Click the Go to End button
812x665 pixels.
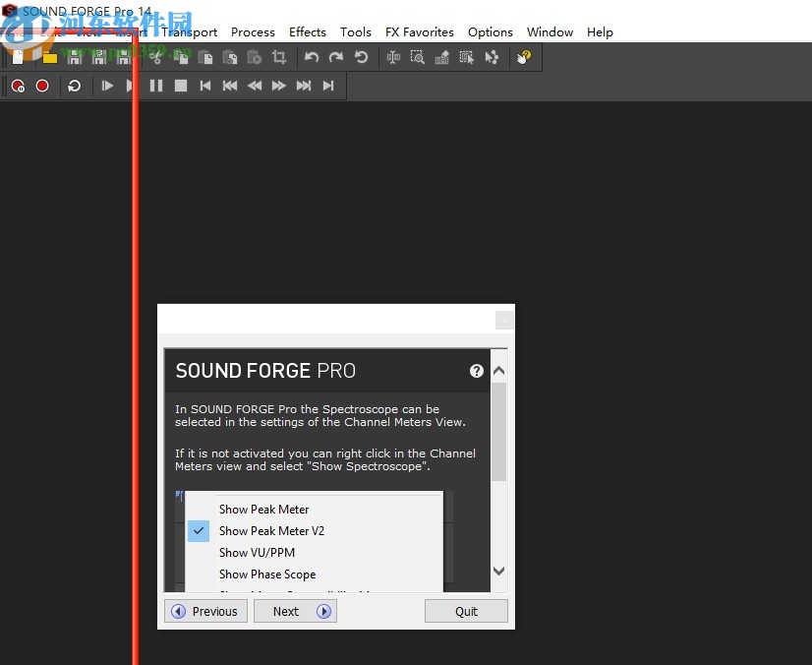(x=328, y=86)
